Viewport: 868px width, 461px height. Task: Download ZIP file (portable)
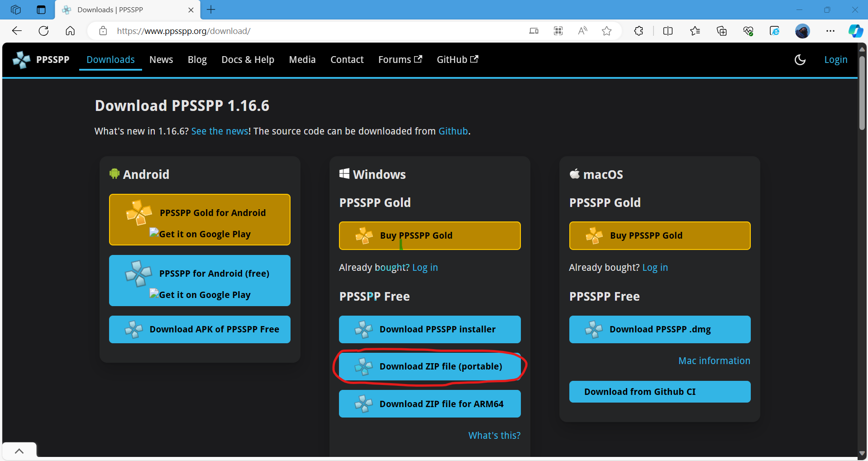pos(430,366)
